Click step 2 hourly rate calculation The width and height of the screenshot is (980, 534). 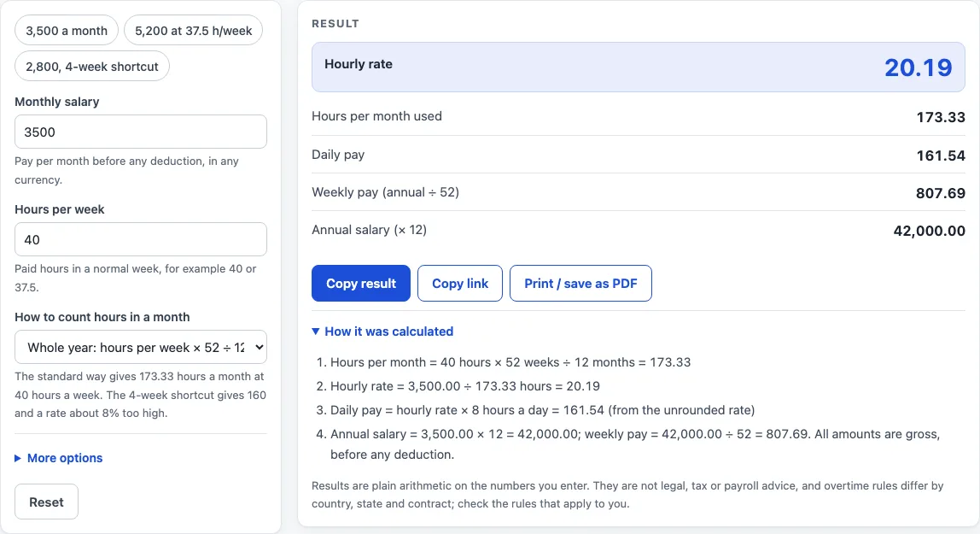pyautogui.click(x=465, y=386)
